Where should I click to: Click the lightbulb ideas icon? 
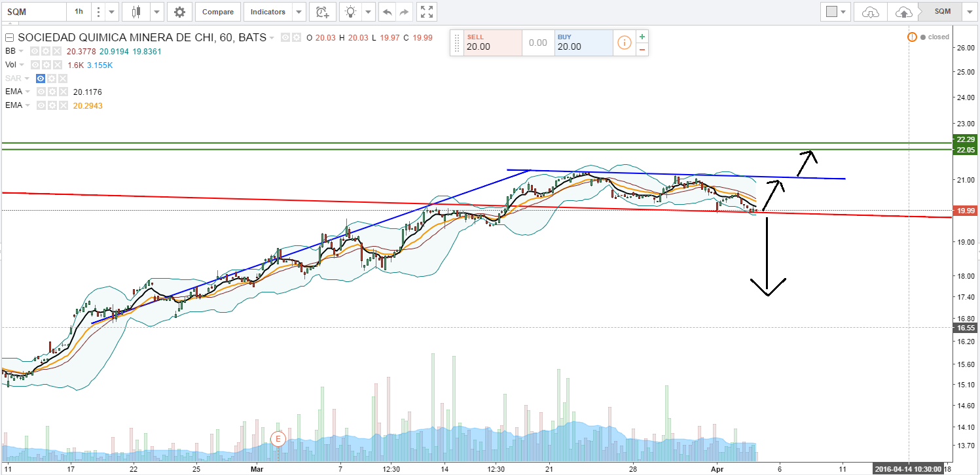pos(351,12)
